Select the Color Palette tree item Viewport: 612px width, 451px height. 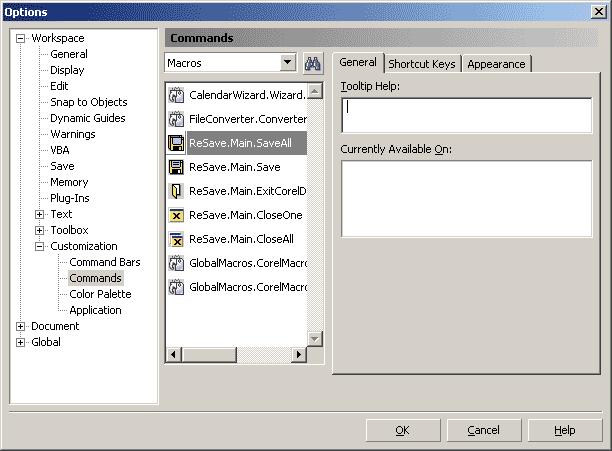pos(100,294)
